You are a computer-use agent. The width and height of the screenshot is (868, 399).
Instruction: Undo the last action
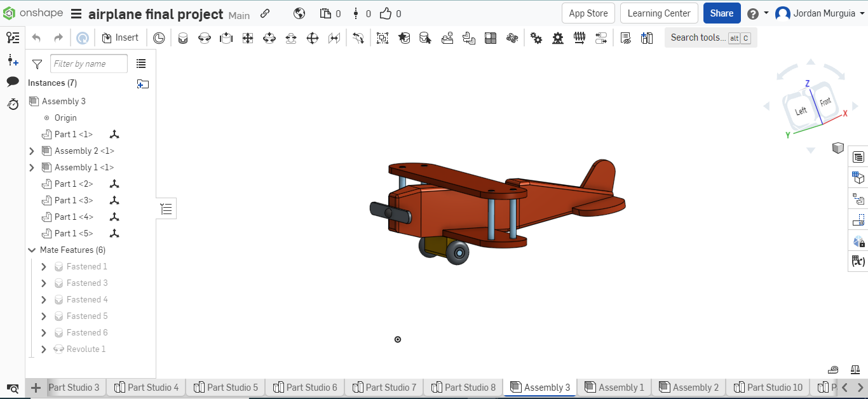coord(37,37)
